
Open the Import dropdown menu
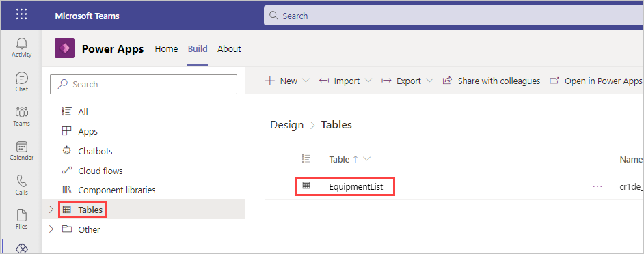pyautogui.click(x=345, y=81)
